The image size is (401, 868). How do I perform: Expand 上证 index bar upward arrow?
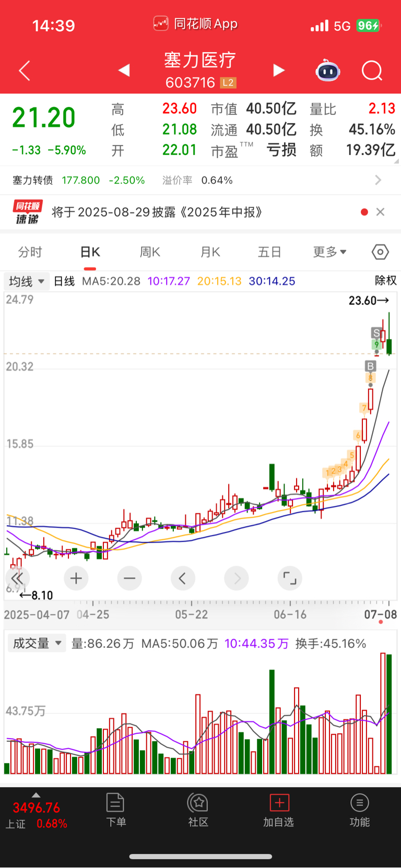click(x=36, y=795)
